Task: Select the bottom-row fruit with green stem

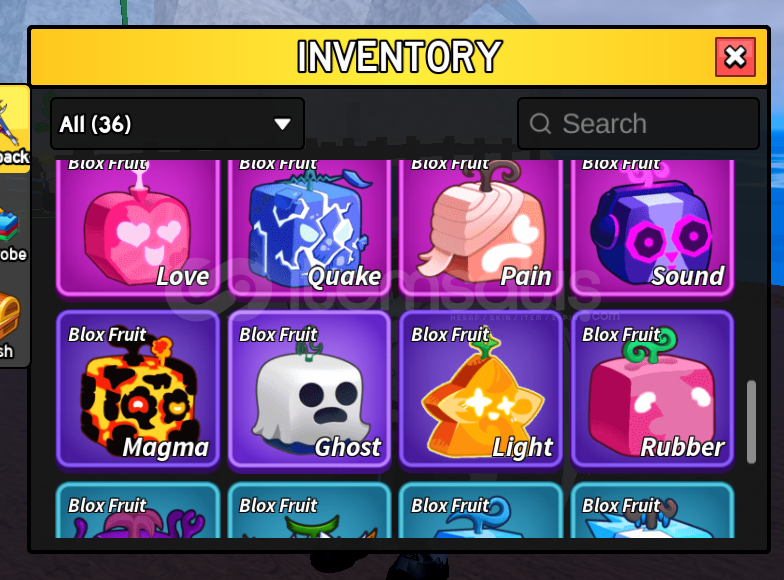Action: (x=310, y=510)
